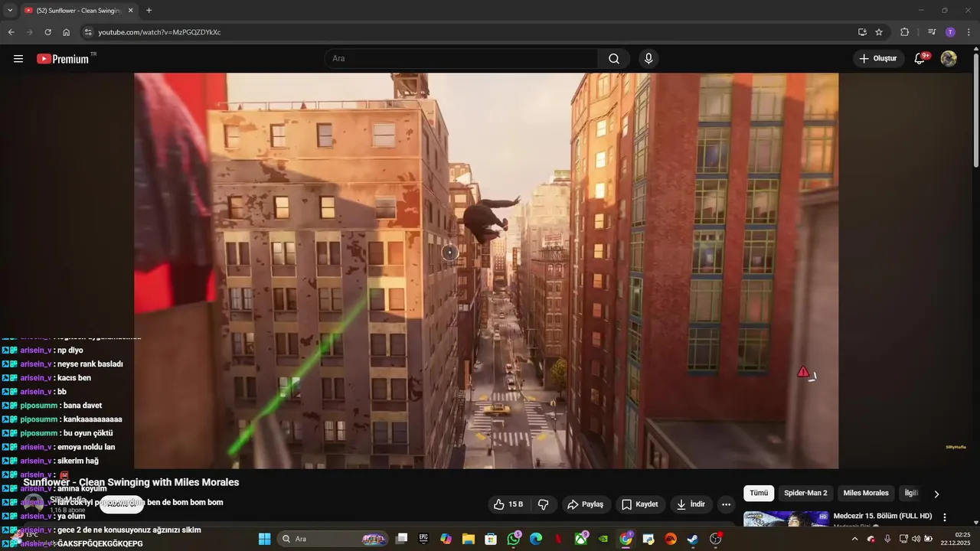This screenshot has width=980, height=551.
Task: Select the Miles Morales filter chip
Action: (866, 494)
